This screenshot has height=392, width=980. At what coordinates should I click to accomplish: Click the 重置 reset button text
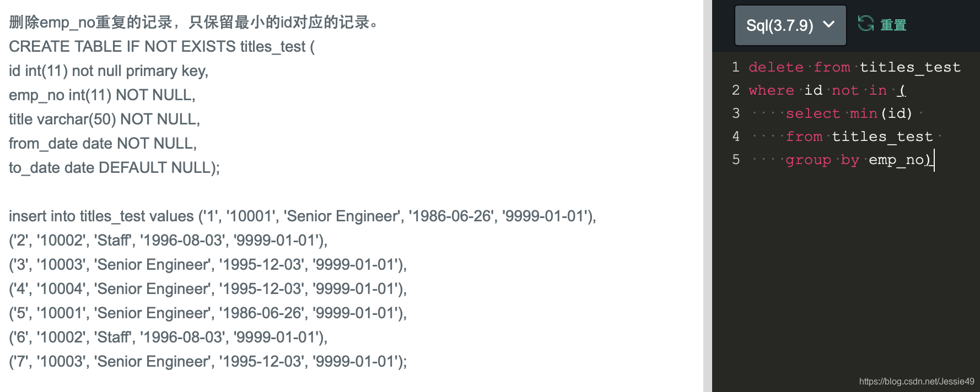(x=893, y=25)
